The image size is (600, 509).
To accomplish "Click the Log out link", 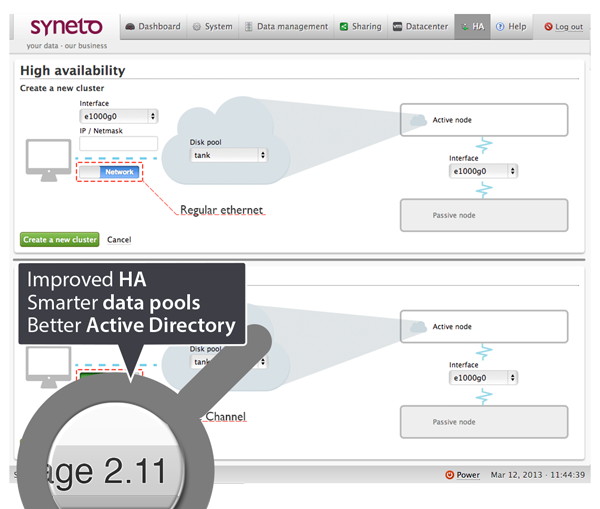I will (x=569, y=27).
